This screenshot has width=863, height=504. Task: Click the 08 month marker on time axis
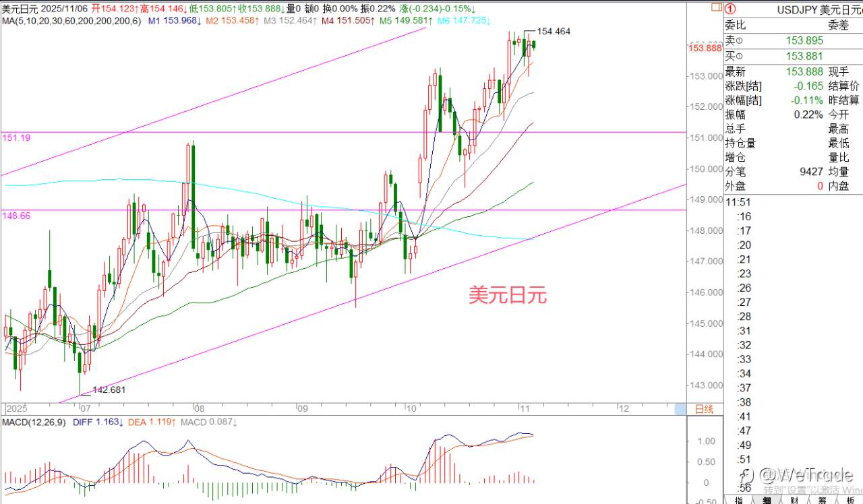click(x=198, y=408)
